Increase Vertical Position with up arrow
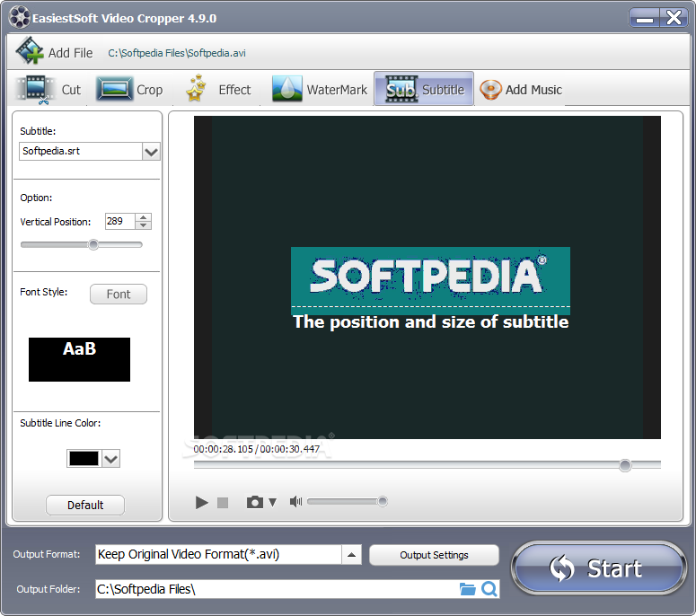The height and width of the screenshot is (616, 696). pos(143,217)
